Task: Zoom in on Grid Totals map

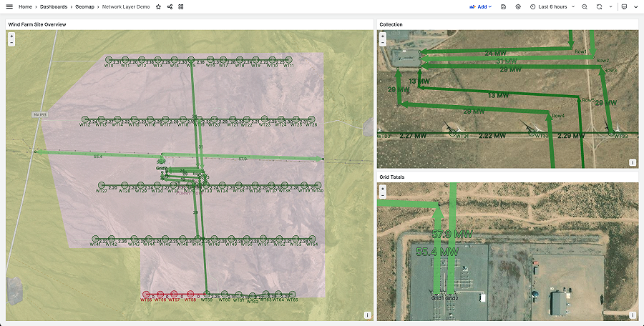Action: [383, 189]
